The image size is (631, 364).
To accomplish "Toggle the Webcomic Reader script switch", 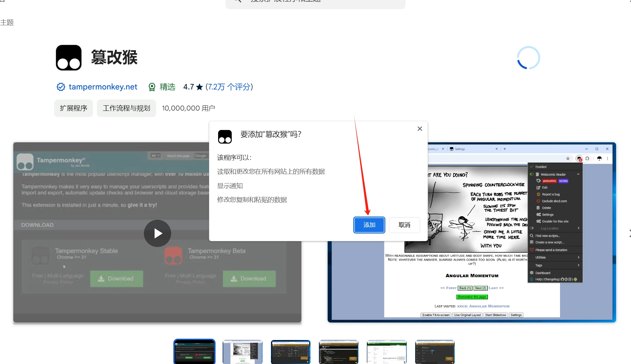I will [x=532, y=174].
